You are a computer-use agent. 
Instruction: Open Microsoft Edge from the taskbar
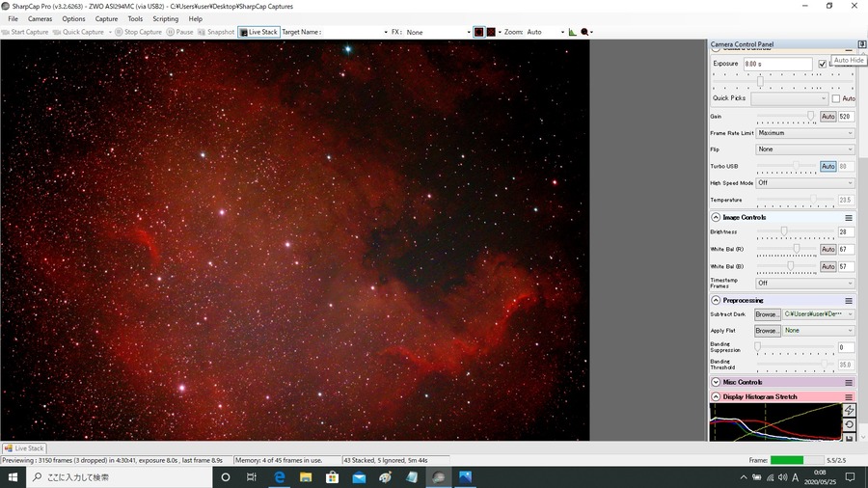(280, 477)
